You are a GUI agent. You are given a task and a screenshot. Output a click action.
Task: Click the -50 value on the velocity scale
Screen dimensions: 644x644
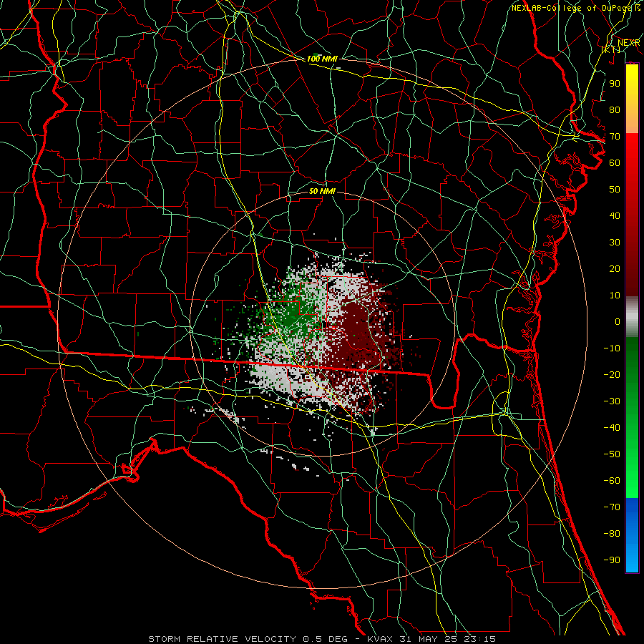[612, 454]
